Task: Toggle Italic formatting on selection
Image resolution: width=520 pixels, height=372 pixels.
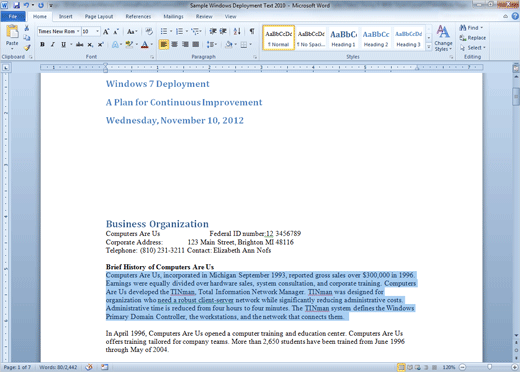Action: [53, 44]
